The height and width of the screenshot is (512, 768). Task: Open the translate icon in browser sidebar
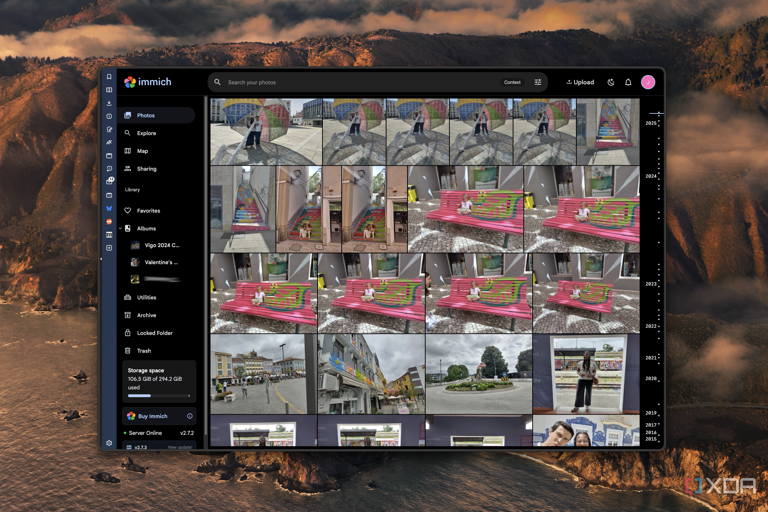coord(109,143)
